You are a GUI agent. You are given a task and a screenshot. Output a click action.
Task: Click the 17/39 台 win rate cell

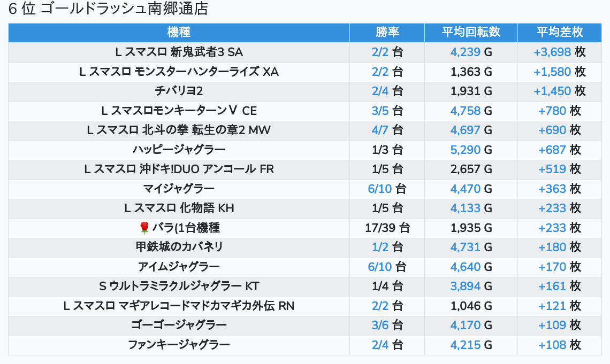387,228
